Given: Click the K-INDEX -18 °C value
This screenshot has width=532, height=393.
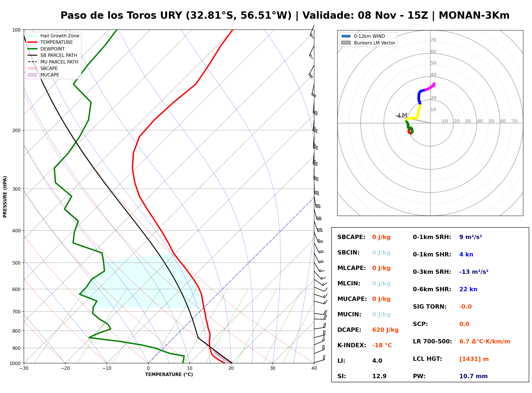Looking at the screenshot, I should tap(382, 345).
